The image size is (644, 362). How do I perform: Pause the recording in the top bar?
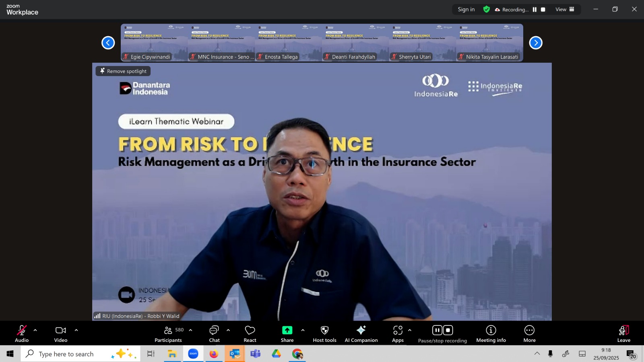[535, 10]
